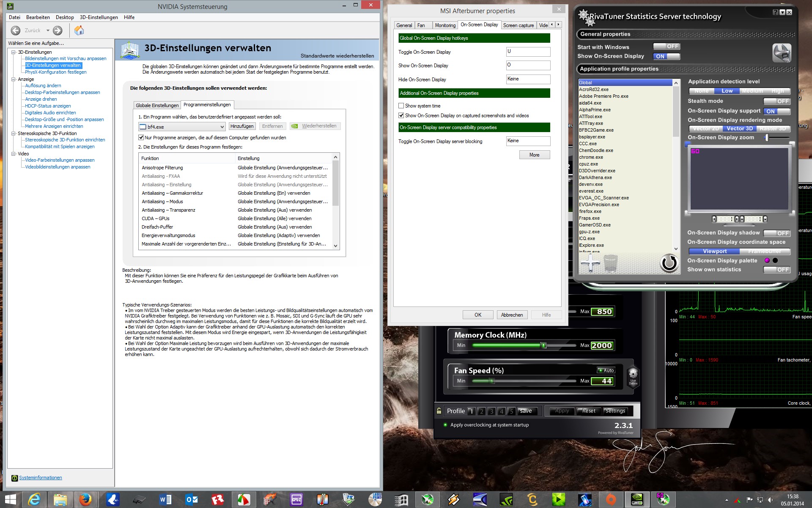The height and width of the screenshot is (508, 812).
Task: Collapse the Stereoskopische 3D-Funktion tree node
Action: point(13,133)
